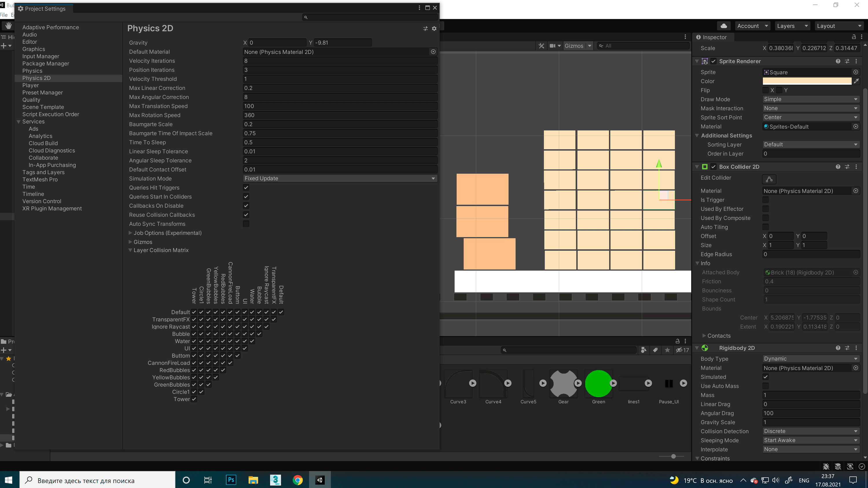Open Photoshop from the taskbar

coord(231,480)
